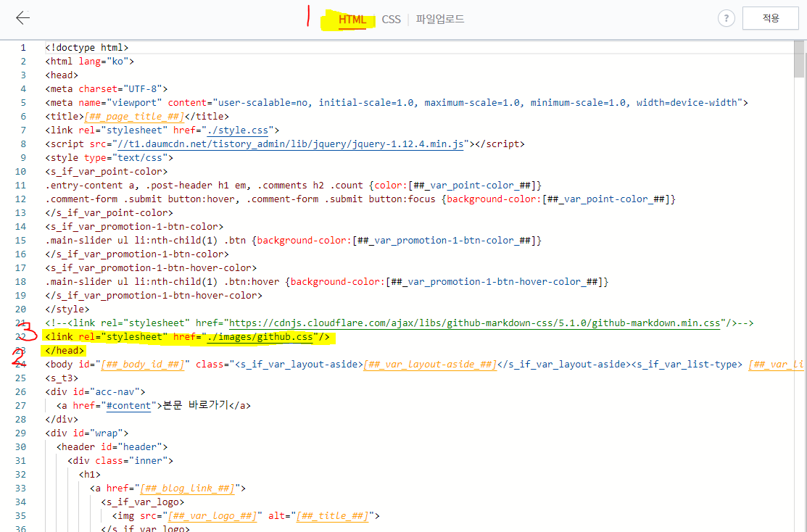The image size is (807, 532).
Task: Go back using the left arrow icon
Action: [x=23, y=18]
